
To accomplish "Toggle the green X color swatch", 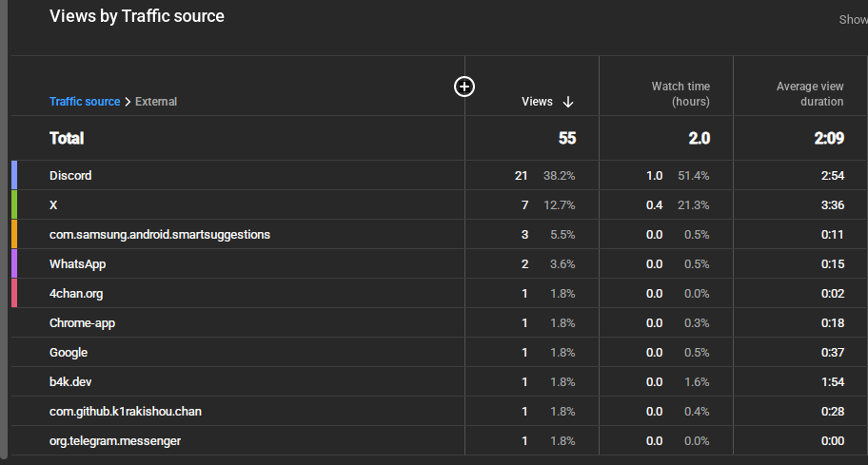I will click(14, 204).
